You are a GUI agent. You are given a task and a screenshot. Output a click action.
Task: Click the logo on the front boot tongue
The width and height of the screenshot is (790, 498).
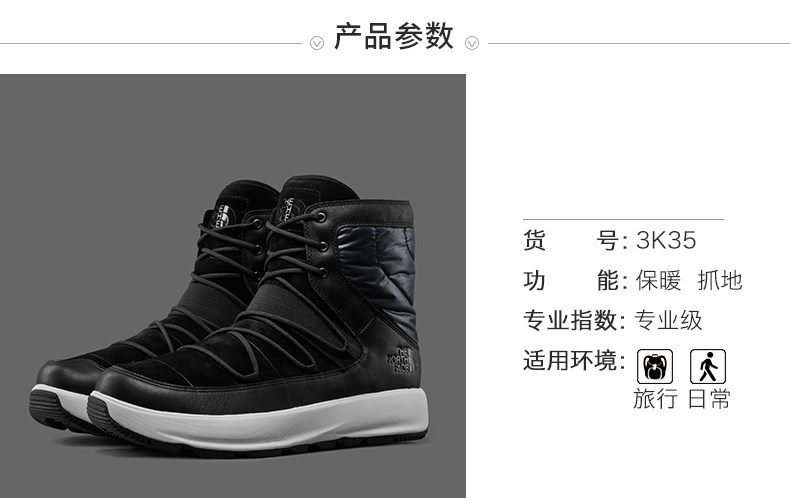[289, 205]
